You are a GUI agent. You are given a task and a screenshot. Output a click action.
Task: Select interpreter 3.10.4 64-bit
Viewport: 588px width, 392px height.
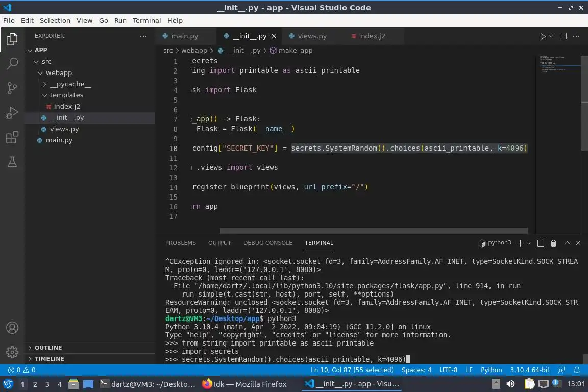coord(529,370)
